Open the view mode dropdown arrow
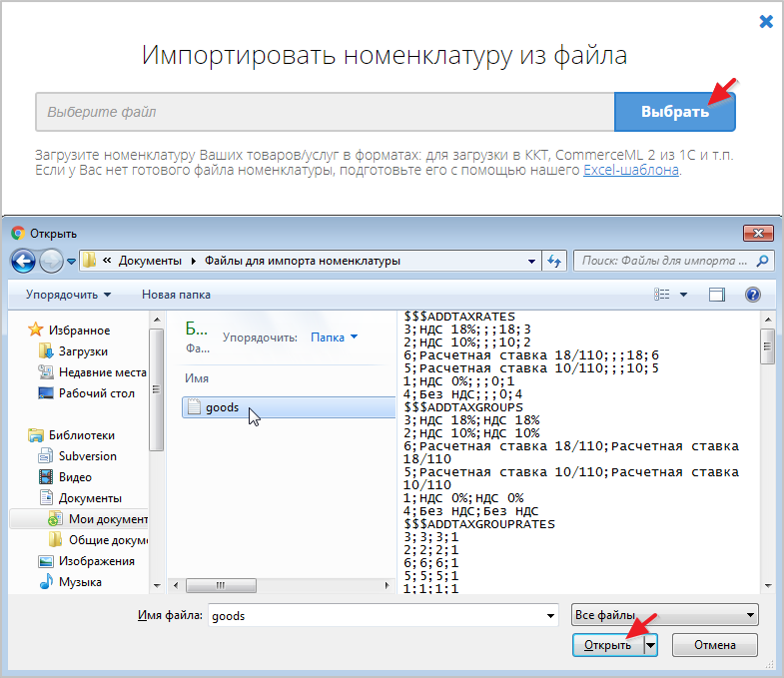This screenshot has width=784, height=678. 684,295
